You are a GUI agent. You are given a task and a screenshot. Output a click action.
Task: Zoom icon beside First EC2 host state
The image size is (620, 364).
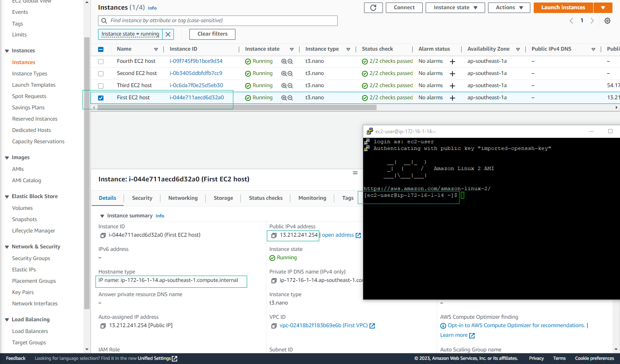(287, 98)
